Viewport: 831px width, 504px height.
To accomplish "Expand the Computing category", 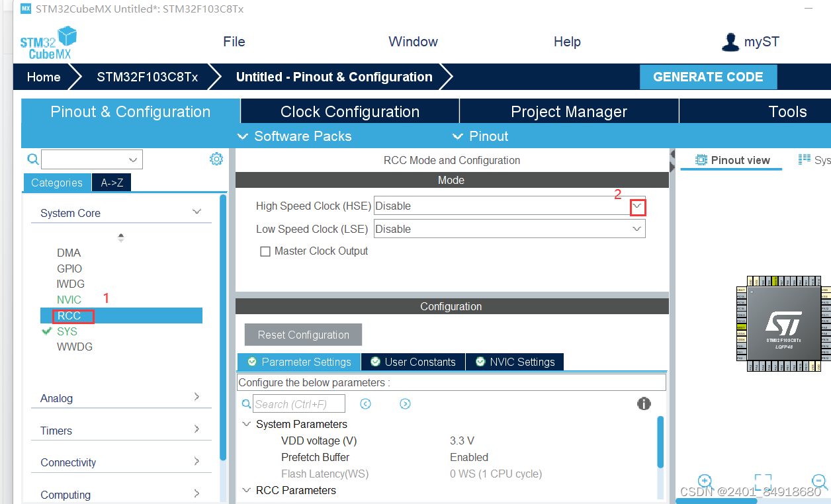I will [197, 493].
